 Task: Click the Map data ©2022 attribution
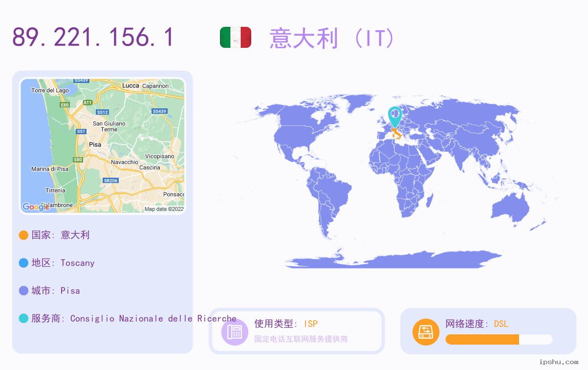coord(164,209)
